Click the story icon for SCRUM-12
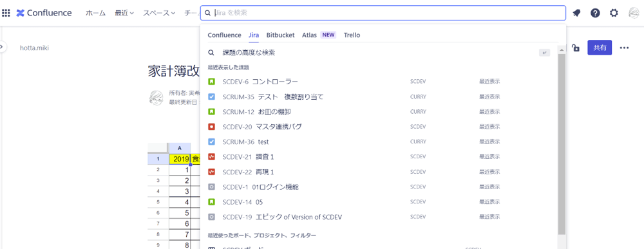Image resolution: width=644 pixels, height=249 pixels. click(x=211, y=111)
